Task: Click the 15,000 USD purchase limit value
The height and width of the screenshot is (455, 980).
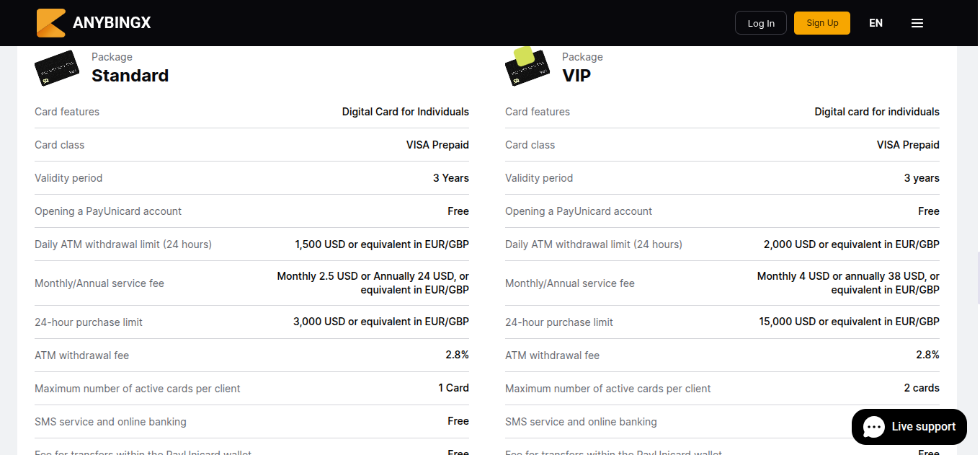Action: coord(849,322)
